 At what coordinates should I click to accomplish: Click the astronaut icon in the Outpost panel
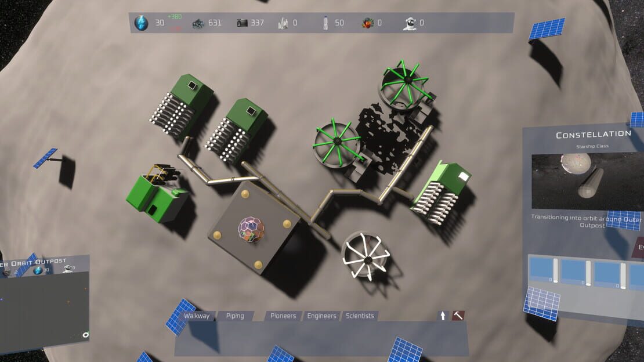pos(68,269)
